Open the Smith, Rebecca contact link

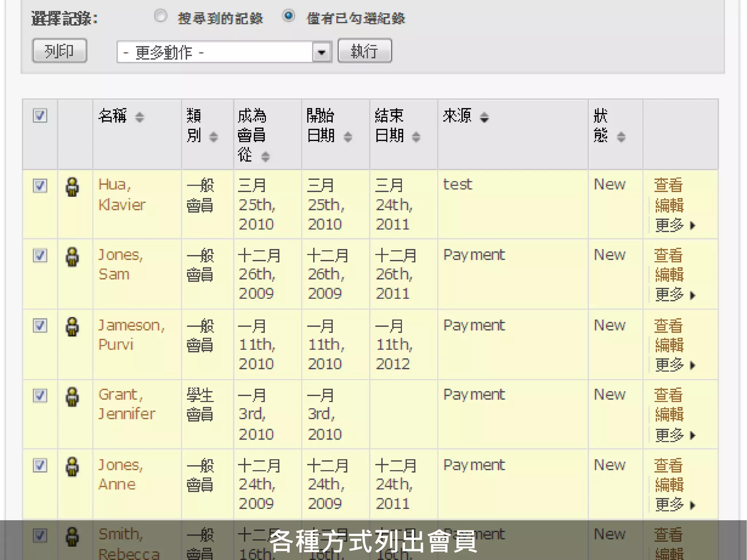click(x=129, y=544)
